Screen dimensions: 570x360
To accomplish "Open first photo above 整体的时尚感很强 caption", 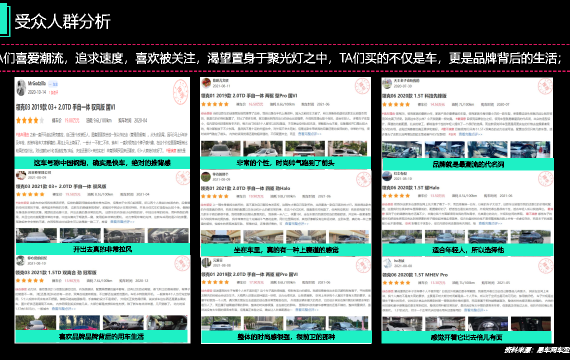I will click(x=221, y=323).
